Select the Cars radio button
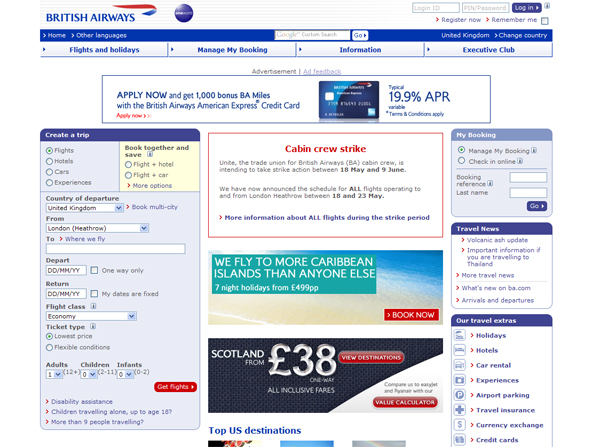 49,172
